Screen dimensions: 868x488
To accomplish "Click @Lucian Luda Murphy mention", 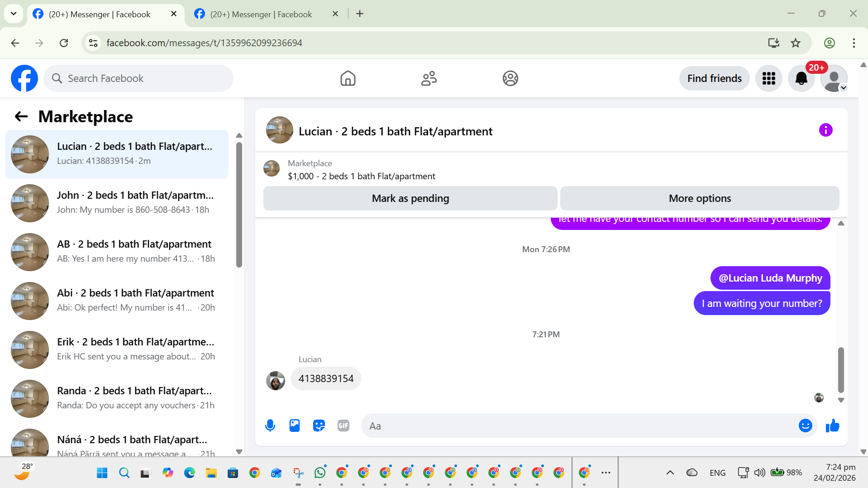I will coord(770,278).
